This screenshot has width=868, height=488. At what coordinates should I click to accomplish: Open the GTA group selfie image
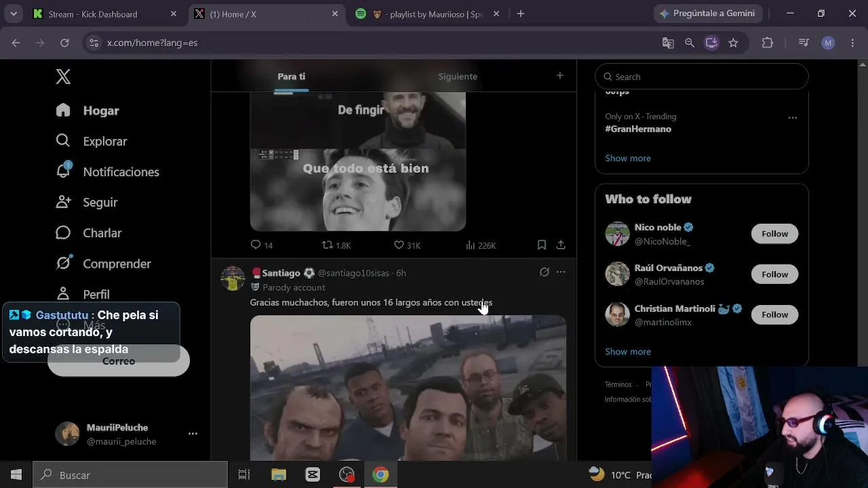pyautogui.click(x=408, y=388)
